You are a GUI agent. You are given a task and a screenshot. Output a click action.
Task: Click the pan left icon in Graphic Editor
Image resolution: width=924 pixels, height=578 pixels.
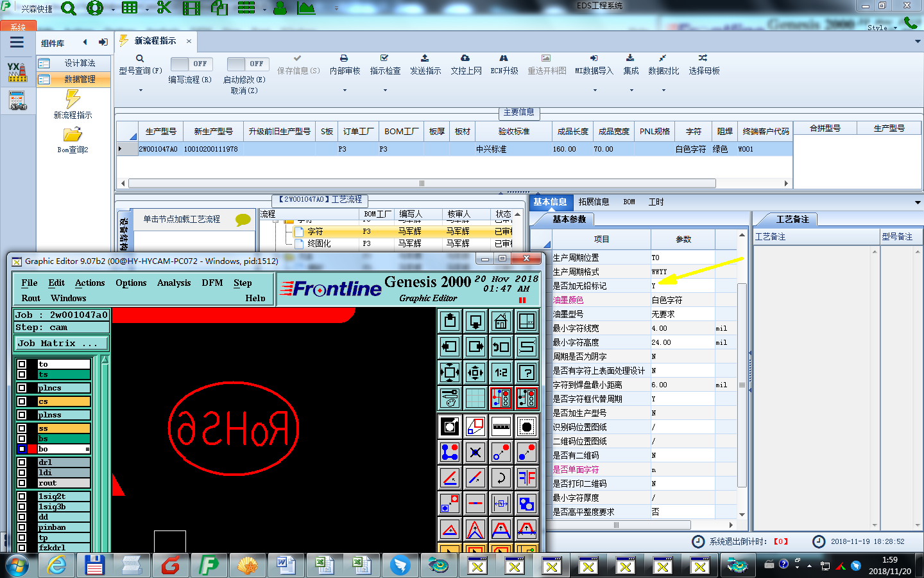click(450, 347)
